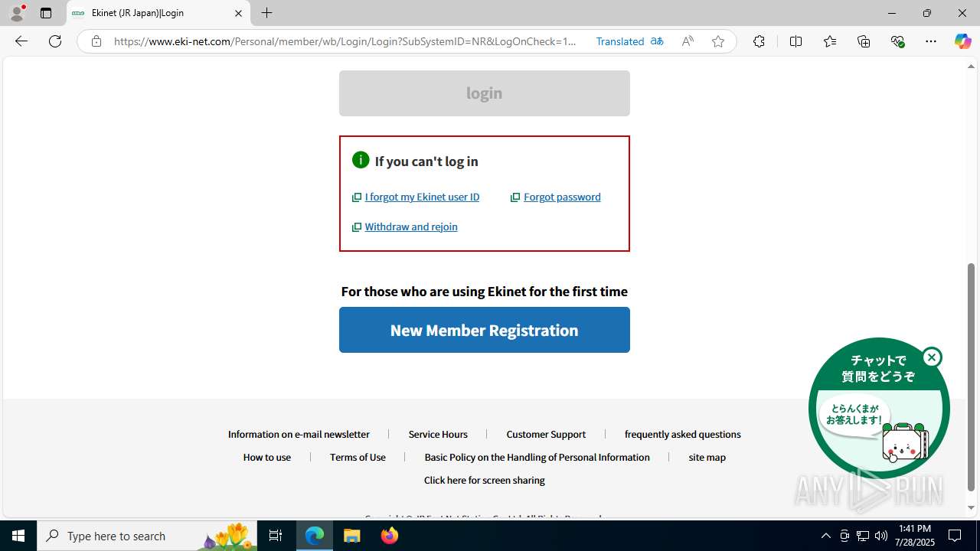Refresh the current page

pyautogui.click(x=55, y=41)
